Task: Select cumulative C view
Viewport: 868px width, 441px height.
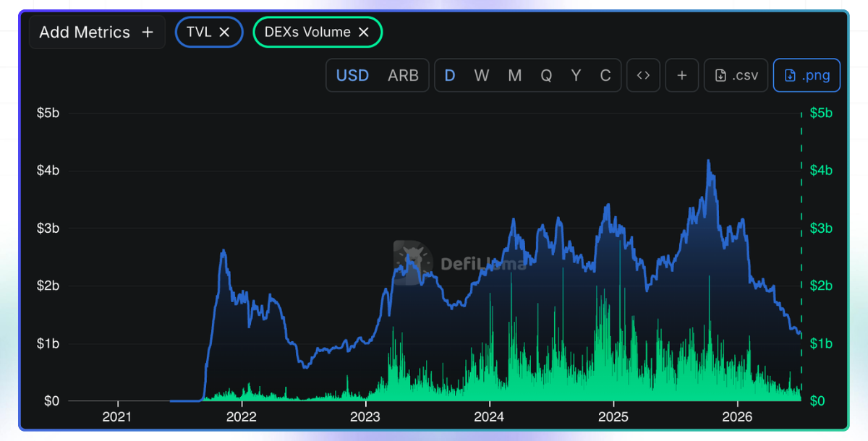Action: tap(605, 75)
